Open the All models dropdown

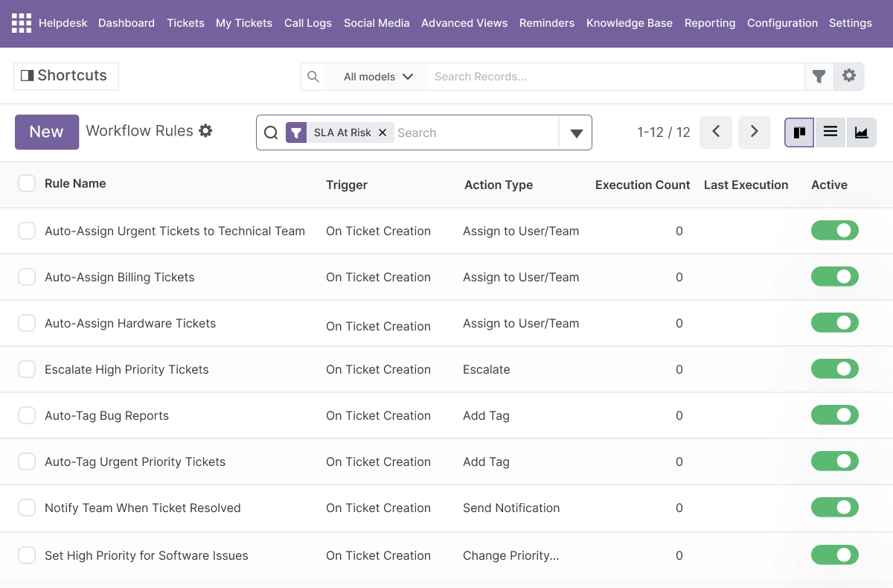click(377, 77)
